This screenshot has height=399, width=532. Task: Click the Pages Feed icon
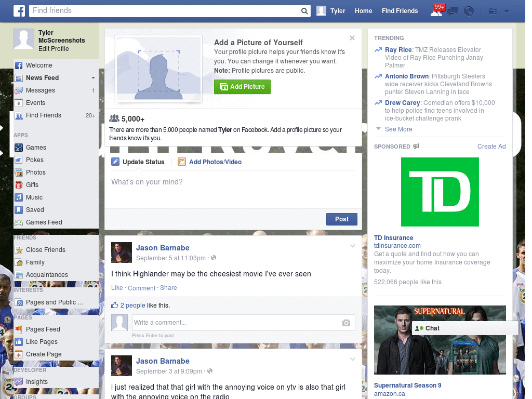click(19, 329)
